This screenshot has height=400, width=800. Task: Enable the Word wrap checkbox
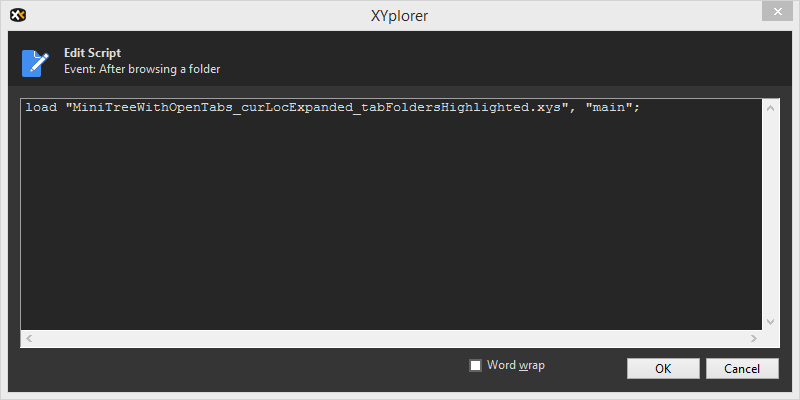click(476, 365)
